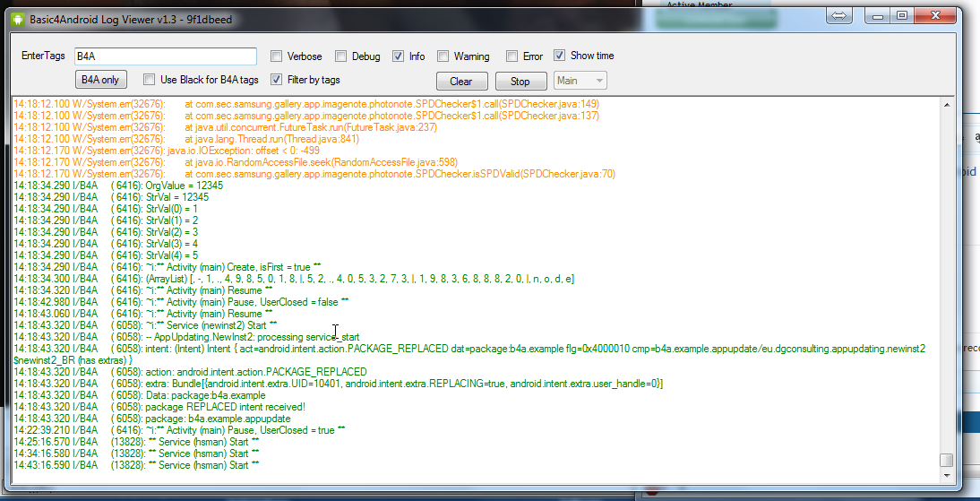The width and height of the screenshot is (980, 501).
Task: Click the double-arrow resize icon in title bar
Action: (x=839, y=15)
